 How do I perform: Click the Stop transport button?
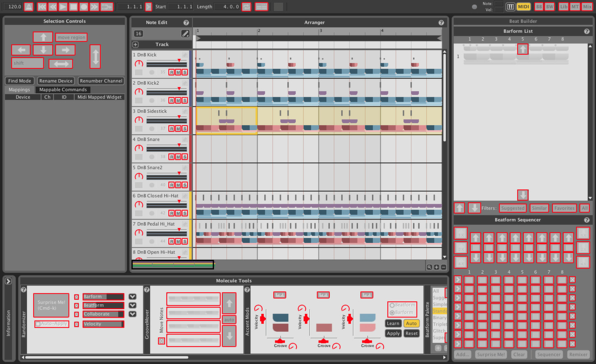pos(73,6)
